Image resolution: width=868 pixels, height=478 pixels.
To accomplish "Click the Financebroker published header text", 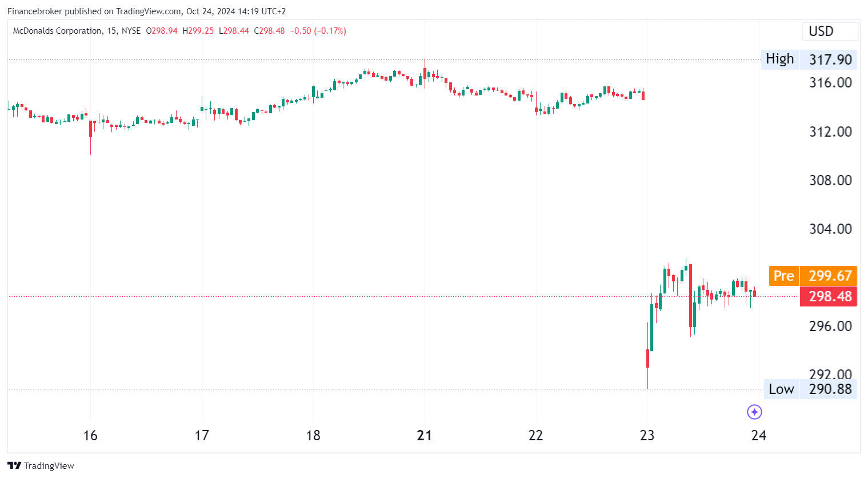I will point(146,11).
